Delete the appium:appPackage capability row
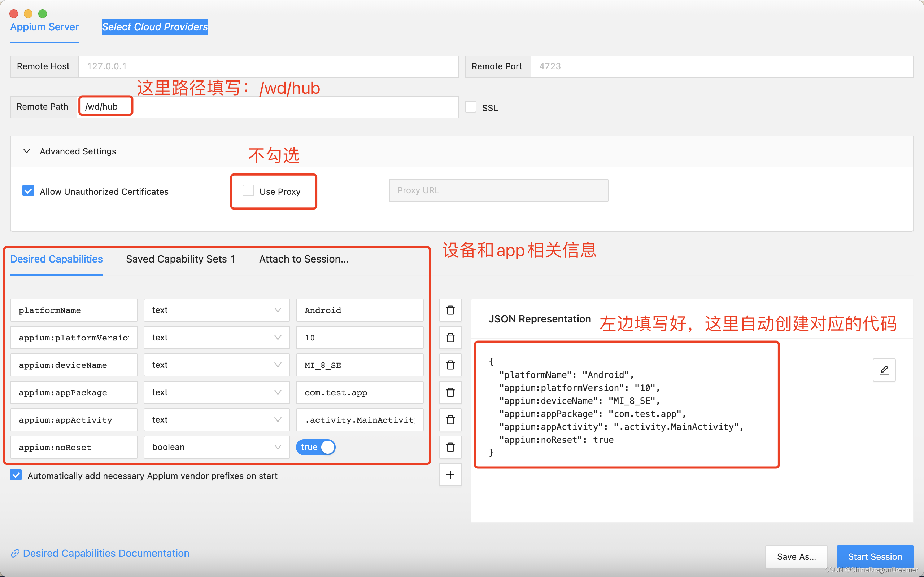The width and height of the screenshot is (924, 577). [450, 393]
